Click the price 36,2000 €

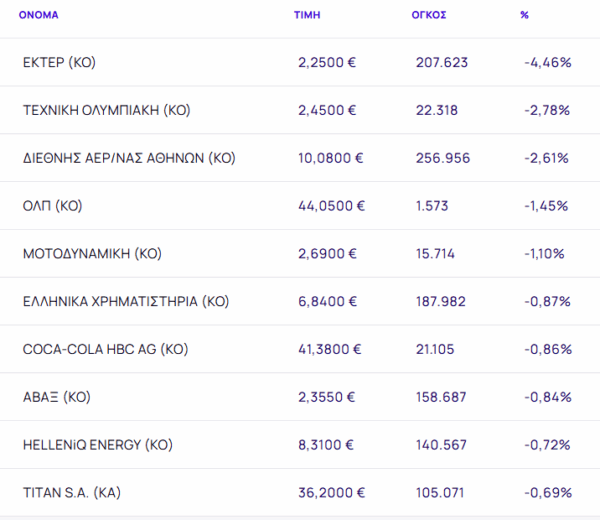(x=331, y=493)
